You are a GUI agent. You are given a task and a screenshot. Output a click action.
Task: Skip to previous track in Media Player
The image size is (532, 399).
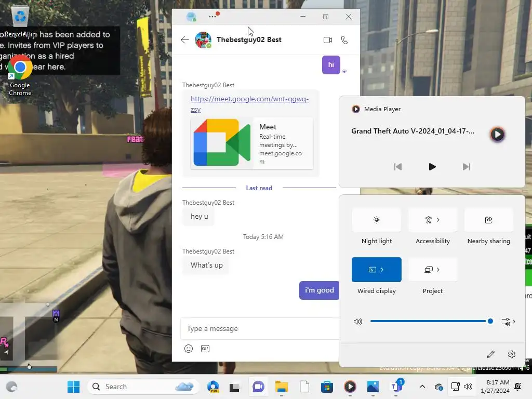coord(397,167)
